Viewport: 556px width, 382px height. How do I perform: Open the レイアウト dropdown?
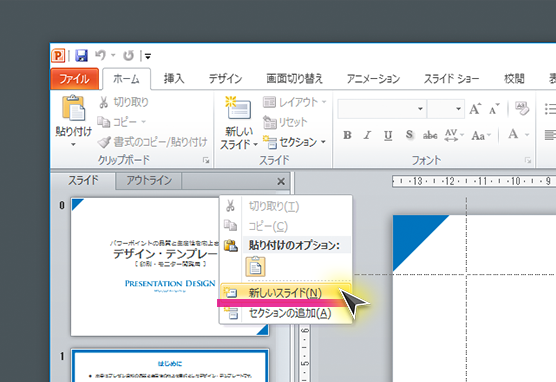tap(295, 103)
